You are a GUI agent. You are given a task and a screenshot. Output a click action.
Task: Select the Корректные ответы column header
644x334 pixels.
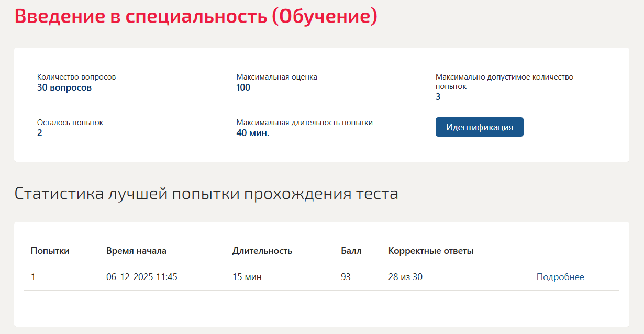point(431,251)
